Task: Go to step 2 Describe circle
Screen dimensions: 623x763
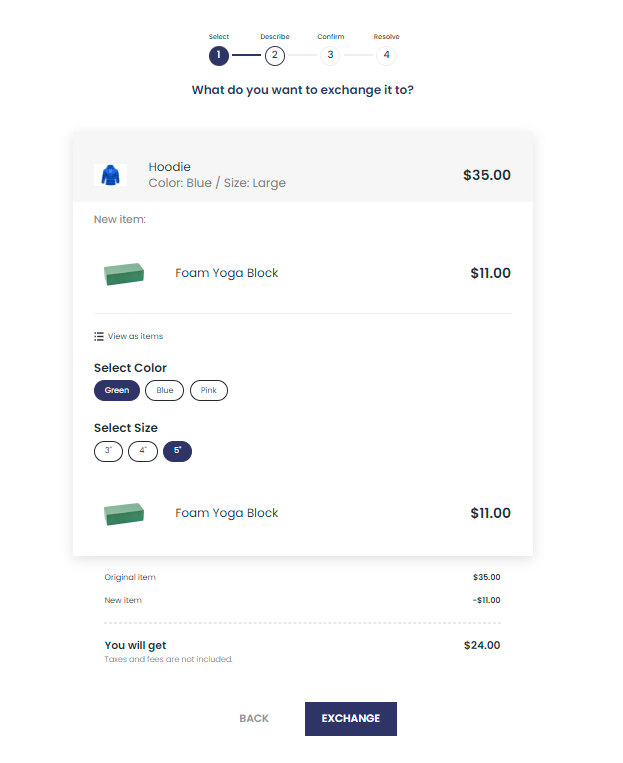Action: (275, 55)
